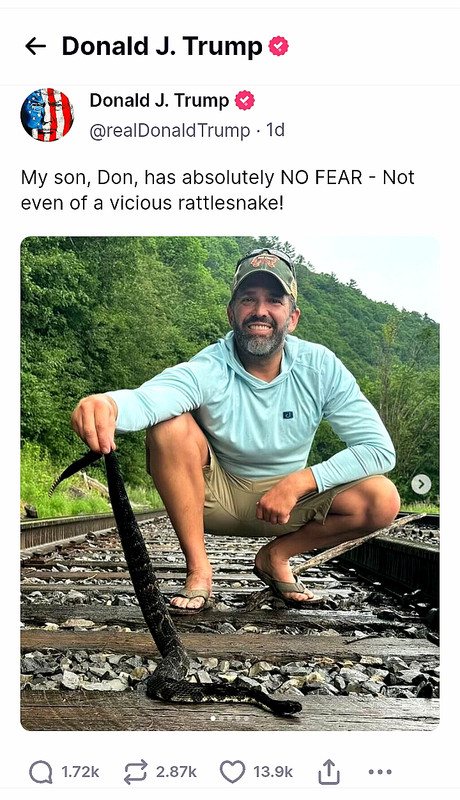The height and width of the screenshot is (800, 460).
Task: View the 13.9k likes count
Action: 273,772
